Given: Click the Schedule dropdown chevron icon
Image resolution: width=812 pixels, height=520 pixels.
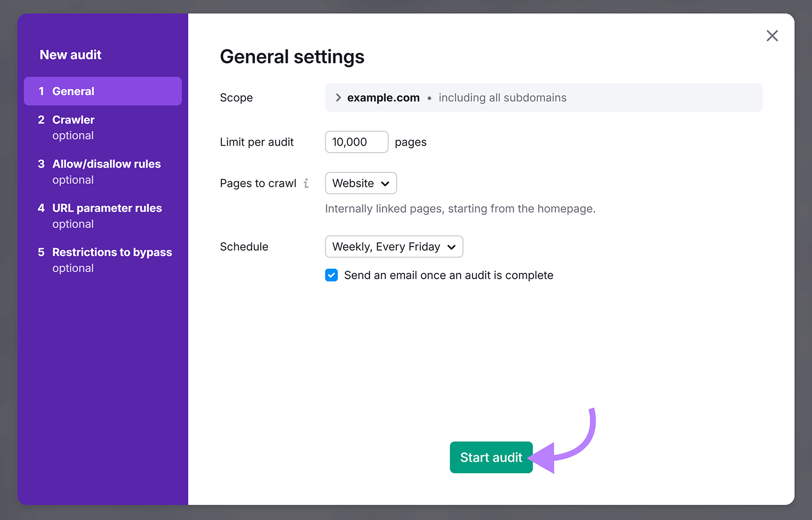Looking at the screenshot, I should point(451,247).
